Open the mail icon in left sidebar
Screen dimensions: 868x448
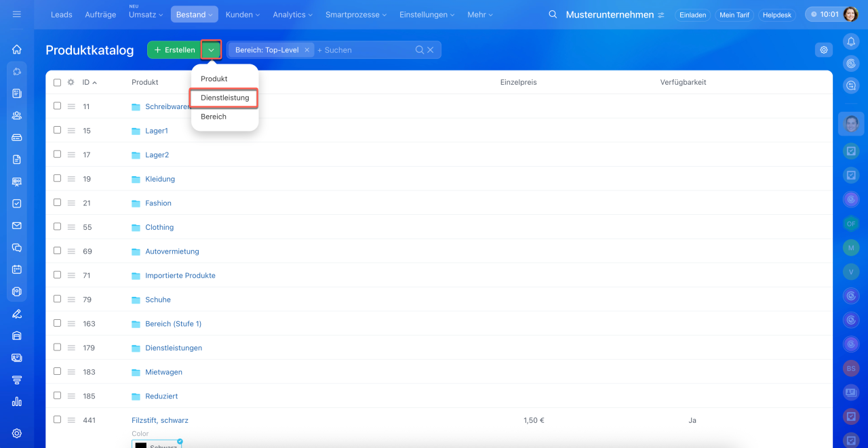click(17, 226)
